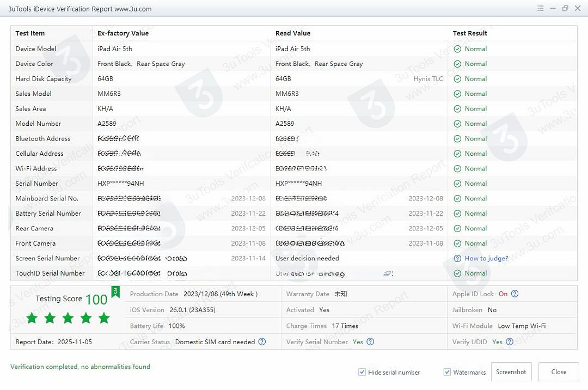Click the first green star under Testing Score
Image resolution: width=588 pixels, height=390 pixels.
(x=32, y=318)
